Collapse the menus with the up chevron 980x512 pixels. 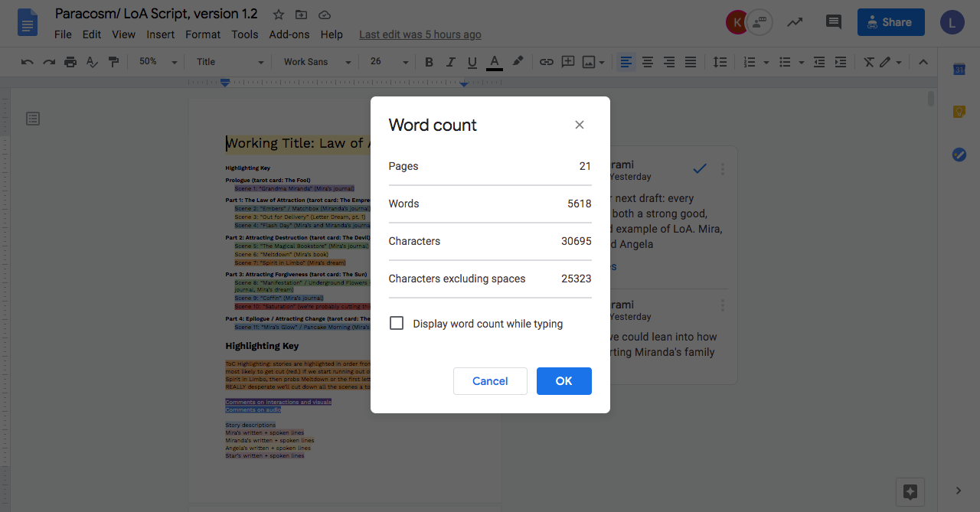[x=923, y=62]
